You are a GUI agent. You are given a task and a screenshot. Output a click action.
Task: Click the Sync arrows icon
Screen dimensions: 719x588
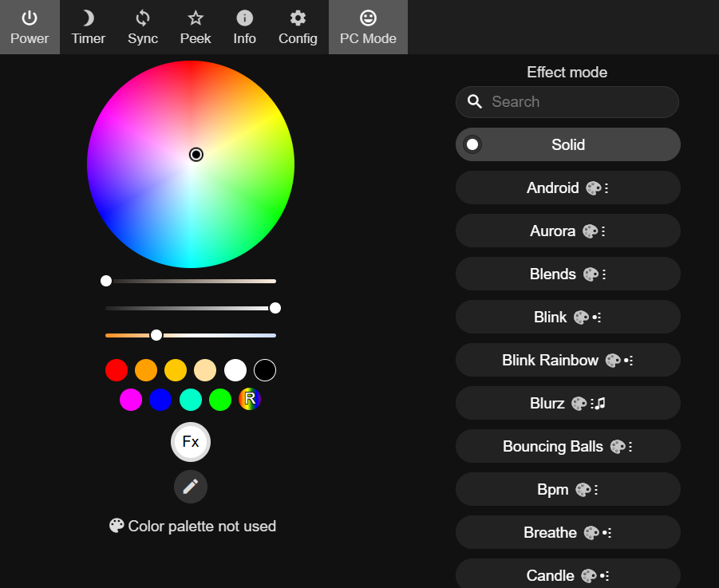(x=143, y=27)
